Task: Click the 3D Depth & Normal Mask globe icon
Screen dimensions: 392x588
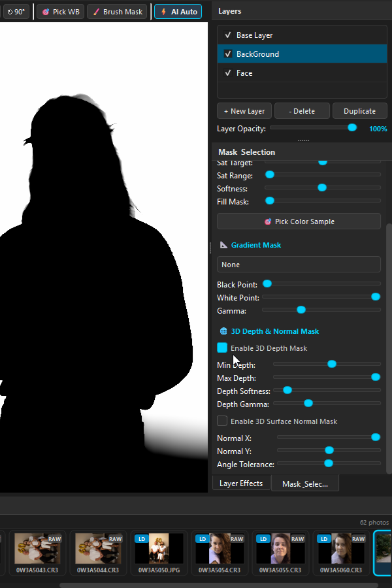Action: tap(223, 331)
